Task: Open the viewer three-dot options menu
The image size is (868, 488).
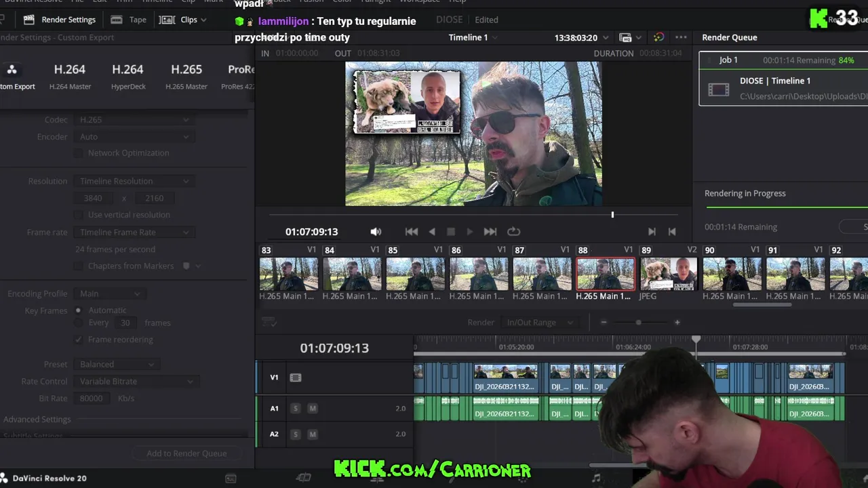Action: 681,37
